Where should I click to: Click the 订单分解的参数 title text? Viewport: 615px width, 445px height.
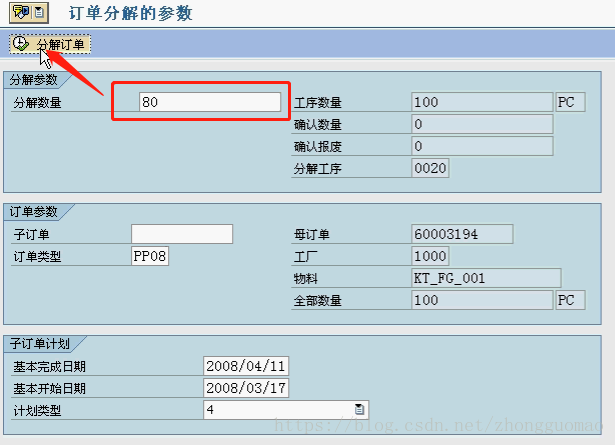point(131,13)
